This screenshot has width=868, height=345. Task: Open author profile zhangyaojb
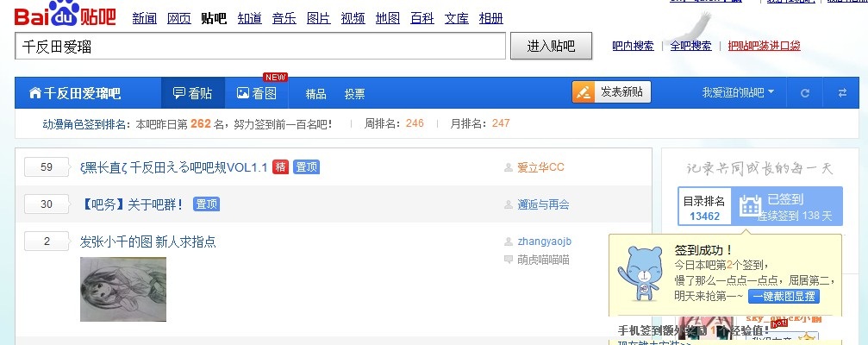click(544, 241)
